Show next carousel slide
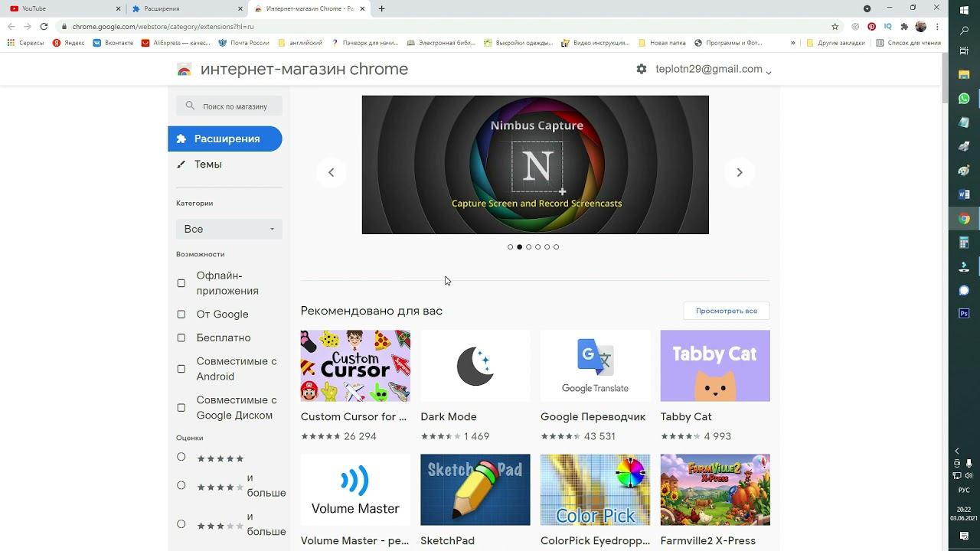Screen dimensions: 980x551 pyautogui.click(x=740, y=172)
